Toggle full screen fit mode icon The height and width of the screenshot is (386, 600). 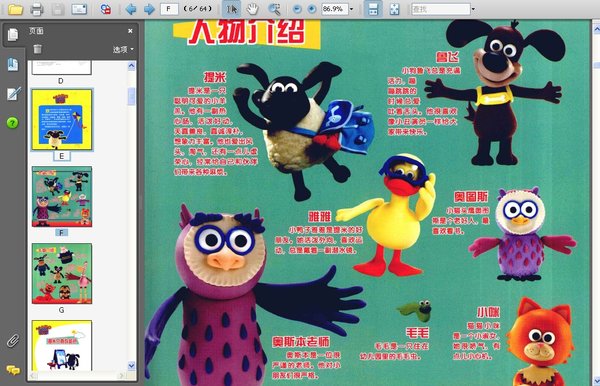point(394,9)
